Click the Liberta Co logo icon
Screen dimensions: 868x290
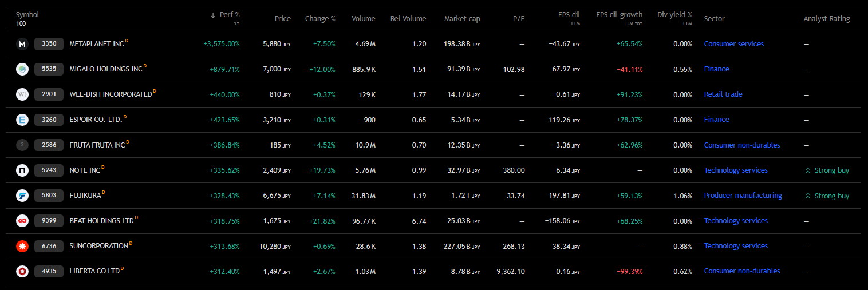coord(22,271)
